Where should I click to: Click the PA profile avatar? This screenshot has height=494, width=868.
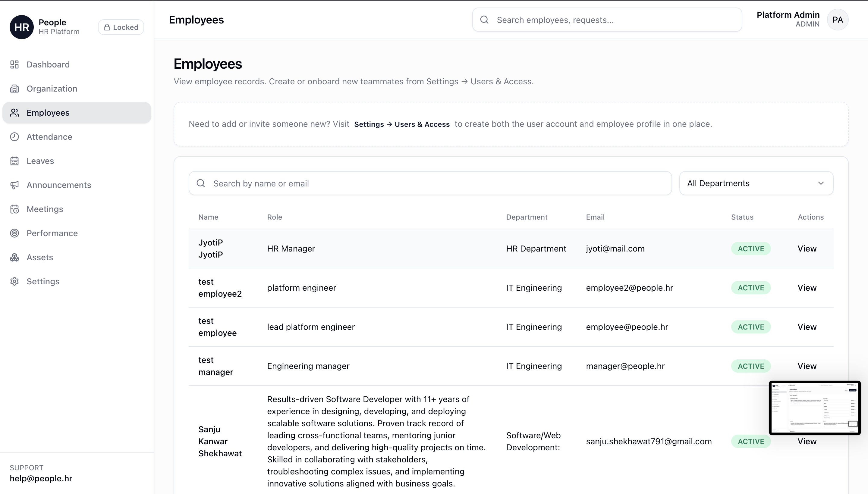(838, 20)
